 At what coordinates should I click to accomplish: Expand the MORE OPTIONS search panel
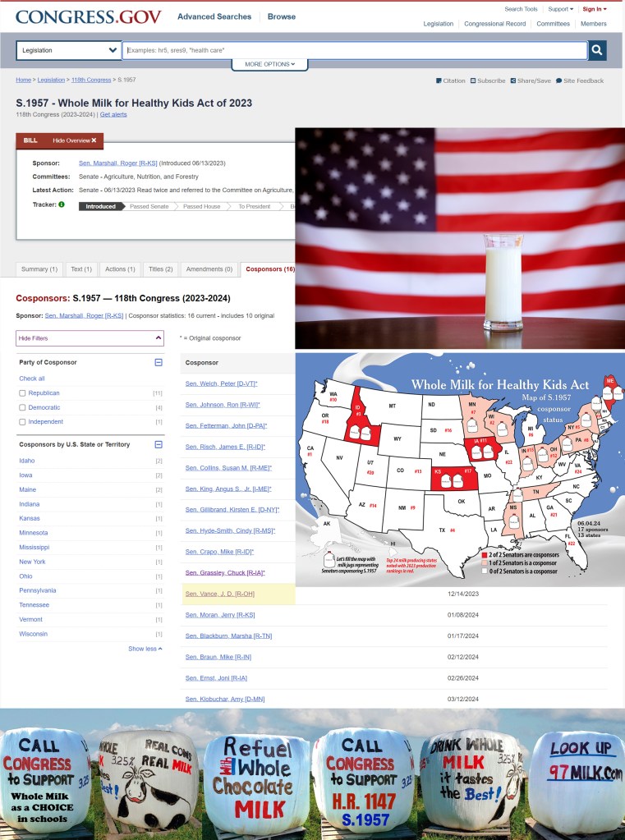click(x=269, y=64)
